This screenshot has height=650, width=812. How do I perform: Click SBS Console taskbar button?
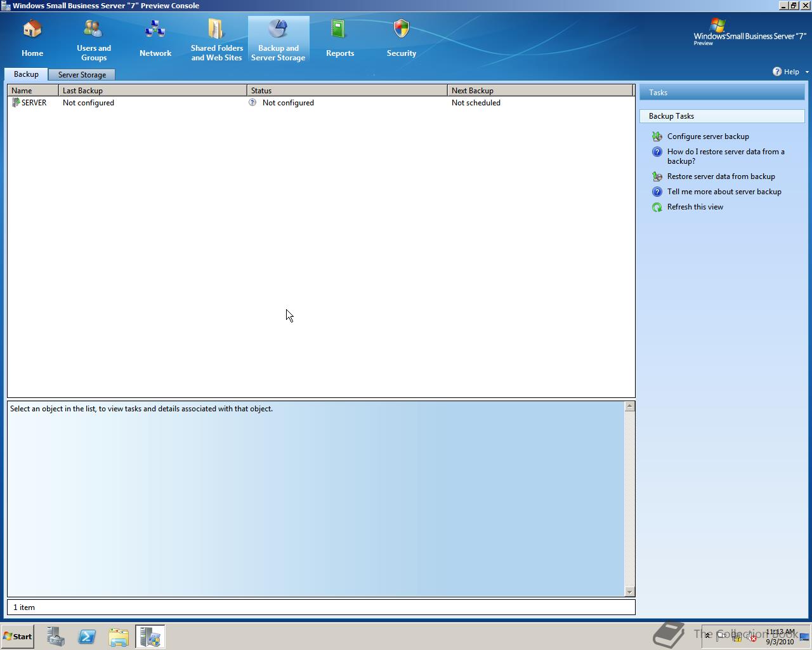(150, 637)
